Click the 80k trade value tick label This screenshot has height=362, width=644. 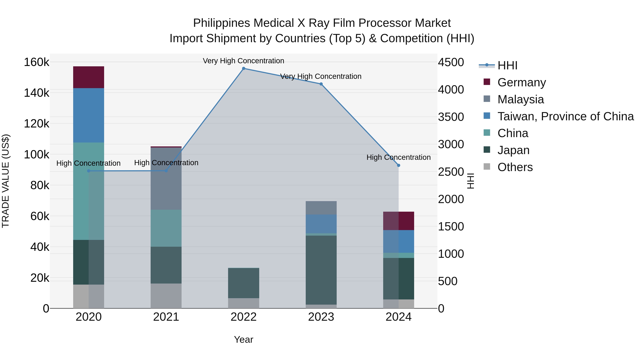[40, 185]
